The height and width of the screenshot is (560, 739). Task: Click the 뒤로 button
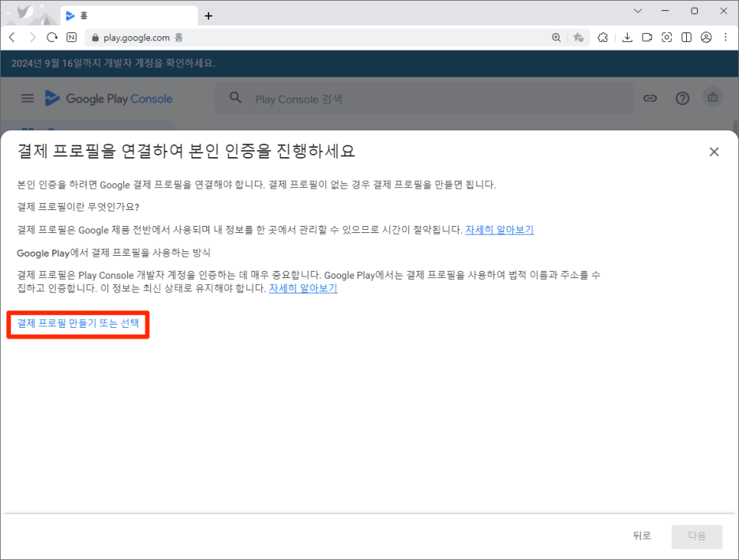point(642,536)
